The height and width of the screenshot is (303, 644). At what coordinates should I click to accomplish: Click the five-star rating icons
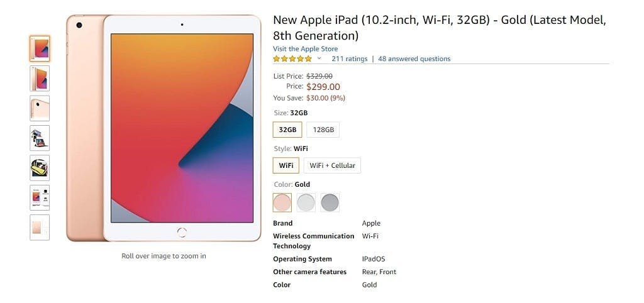[292, 59]
